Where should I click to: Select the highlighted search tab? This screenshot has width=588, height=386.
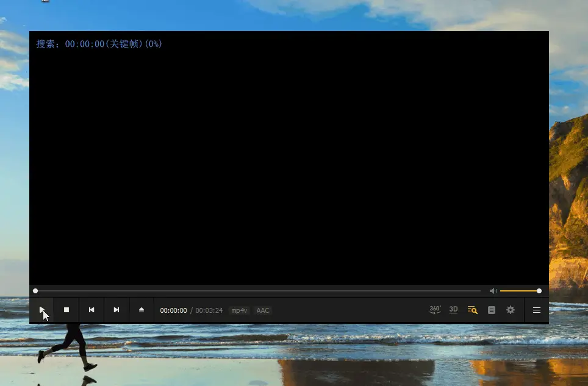[473, 310]
